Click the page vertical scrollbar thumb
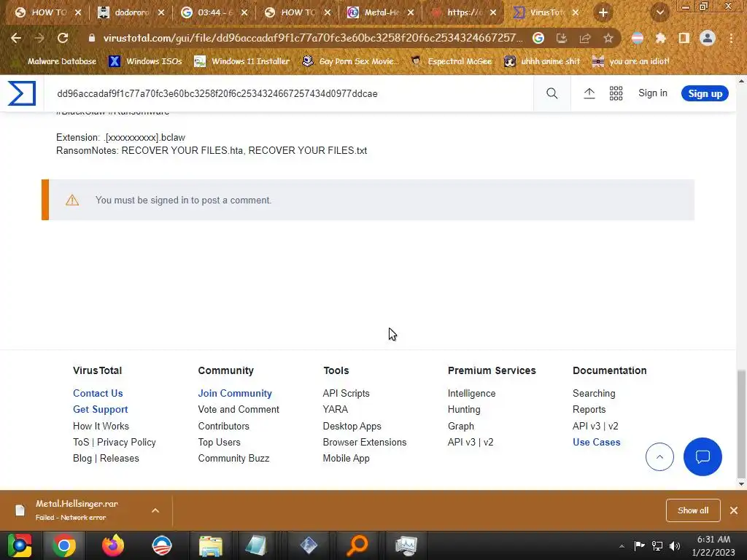747x560 pixels. [741, 424]
